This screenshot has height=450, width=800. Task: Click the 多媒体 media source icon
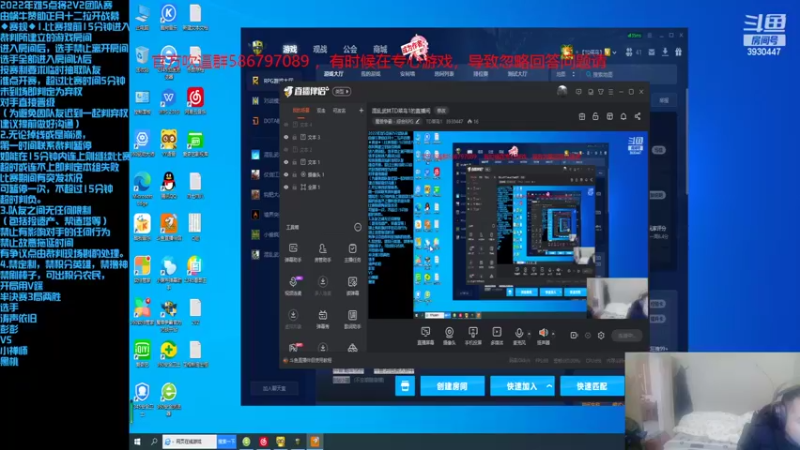(496, 332)
